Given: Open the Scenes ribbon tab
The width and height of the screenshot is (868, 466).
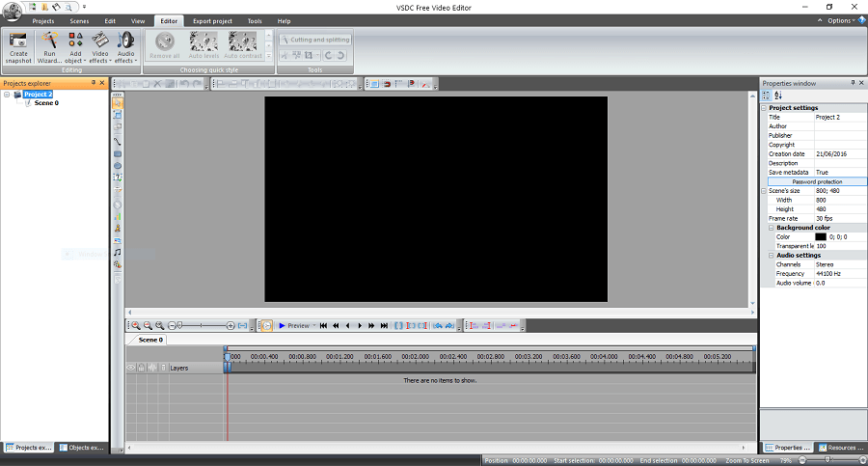Looking at the screenshot, I should (x=79, y=21).
